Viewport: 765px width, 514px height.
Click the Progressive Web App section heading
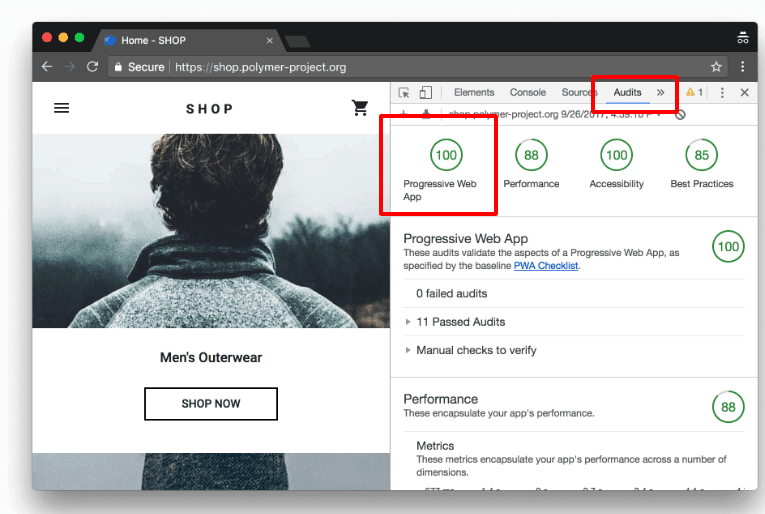coord(465,238)
